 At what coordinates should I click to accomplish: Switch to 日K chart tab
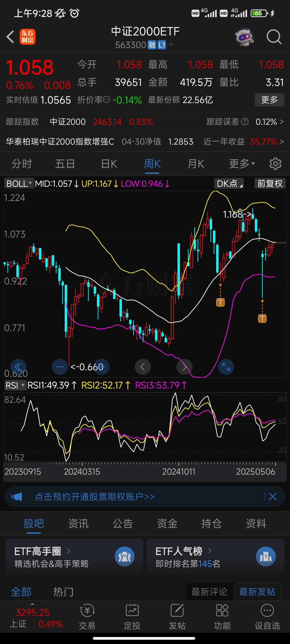click(109, 164)
